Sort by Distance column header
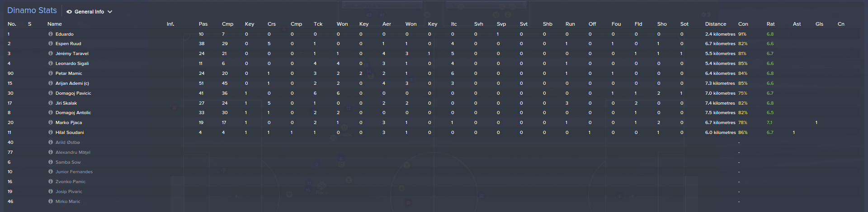Screen dimensions: 868x212 [715, 24]
